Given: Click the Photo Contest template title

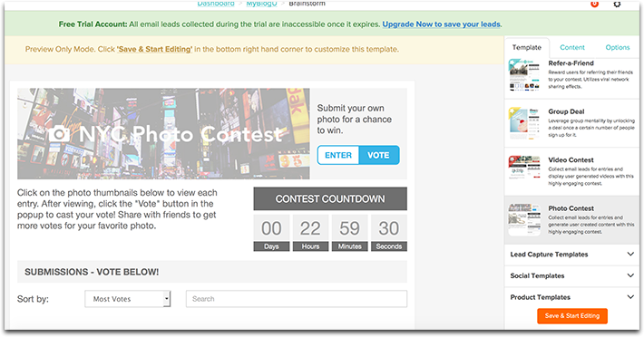Looking at the screenshot, I should coord(571,208).
